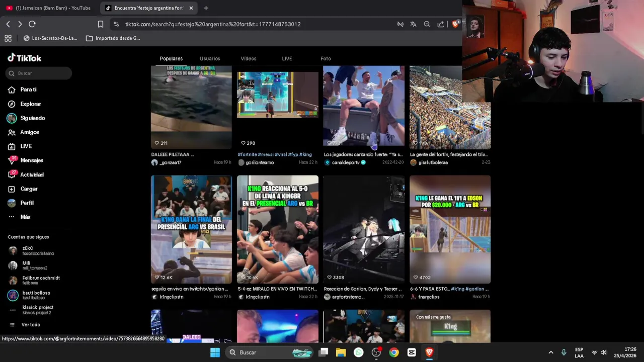The image size is (644, 362).
Task: Switch to Videos tab
Action: pos(249,59)
